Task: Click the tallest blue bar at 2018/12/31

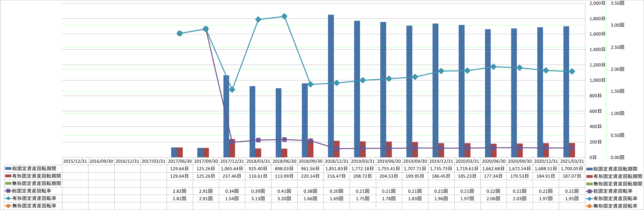Action: 331,86
